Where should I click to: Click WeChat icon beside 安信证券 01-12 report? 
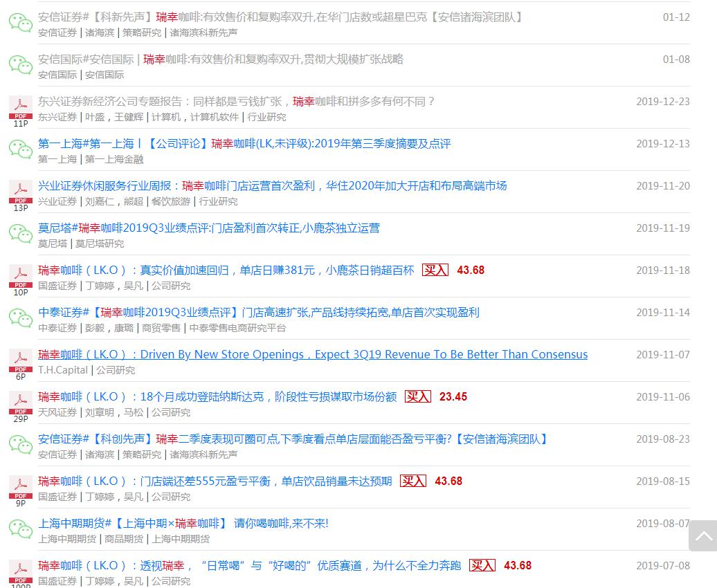coord(21,24)
